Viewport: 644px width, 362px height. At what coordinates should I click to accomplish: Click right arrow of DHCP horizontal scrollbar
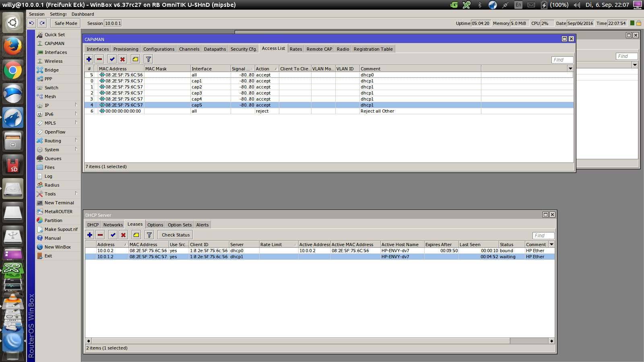coord(551,341)
